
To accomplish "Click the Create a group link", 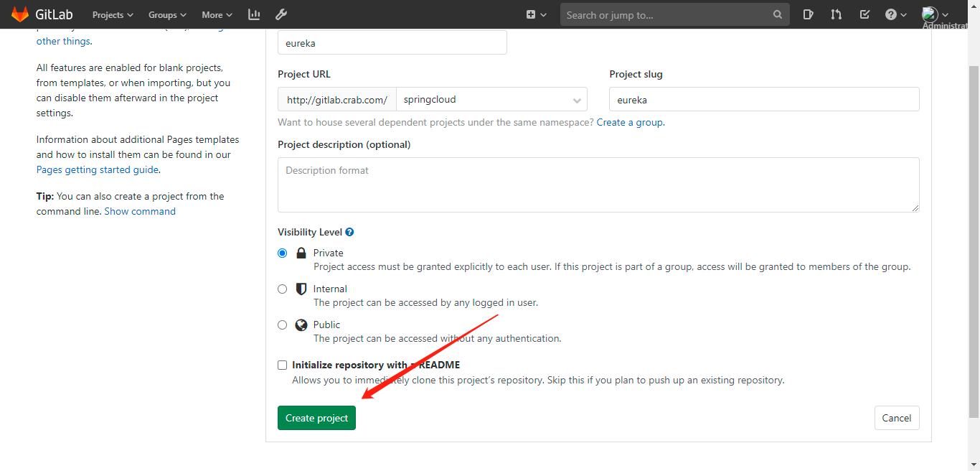I will [630, 122].
